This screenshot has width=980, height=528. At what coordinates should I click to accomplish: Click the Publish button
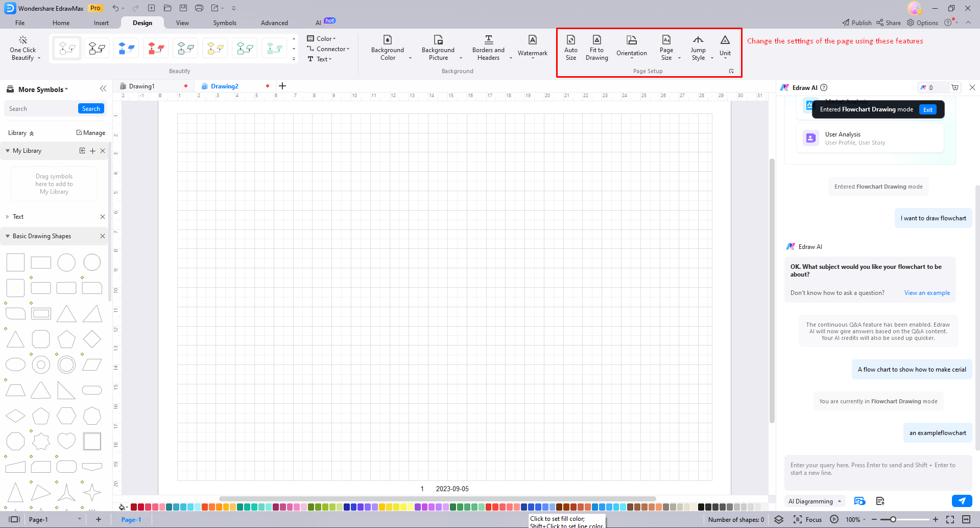pyautogui.click(x=857, y=23)
